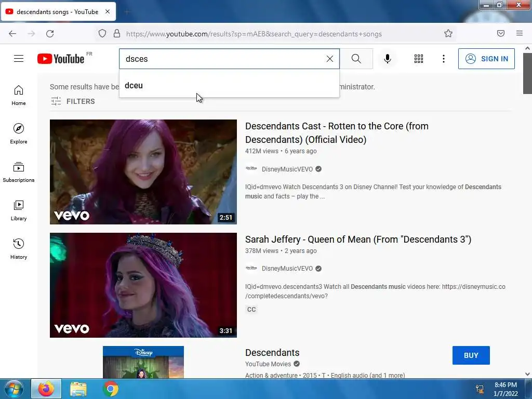The height and width of the screenshot is (399, 532).
Task: Reload the page with the refresh icon
Action: click(x=50, y=34)
